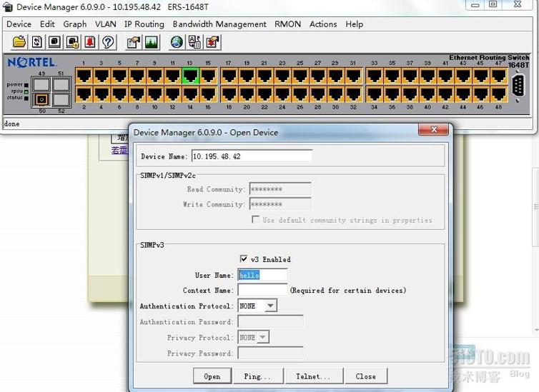Screen dimensions: 539x392
Task: Expand the Privacy Protocol dropdown
Action: click(x=263, y=338)
